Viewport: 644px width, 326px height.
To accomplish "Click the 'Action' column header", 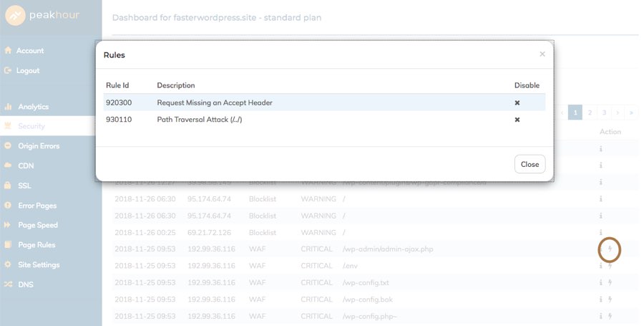I will tap(610, 132).
